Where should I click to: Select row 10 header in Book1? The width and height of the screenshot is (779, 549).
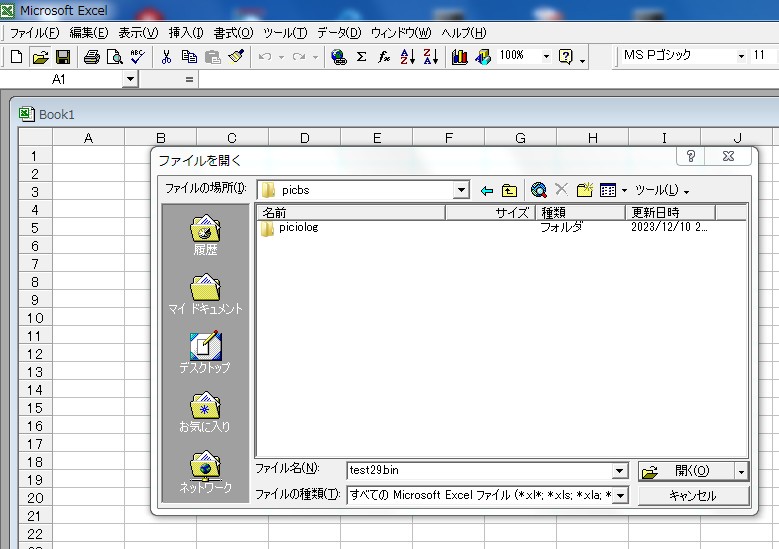tap(35, 318)
